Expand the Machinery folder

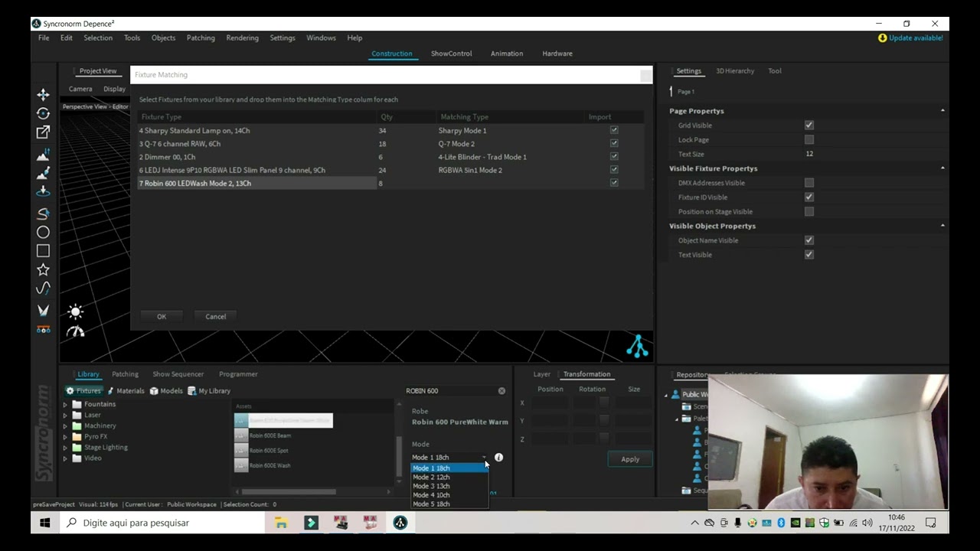(65, 425)
